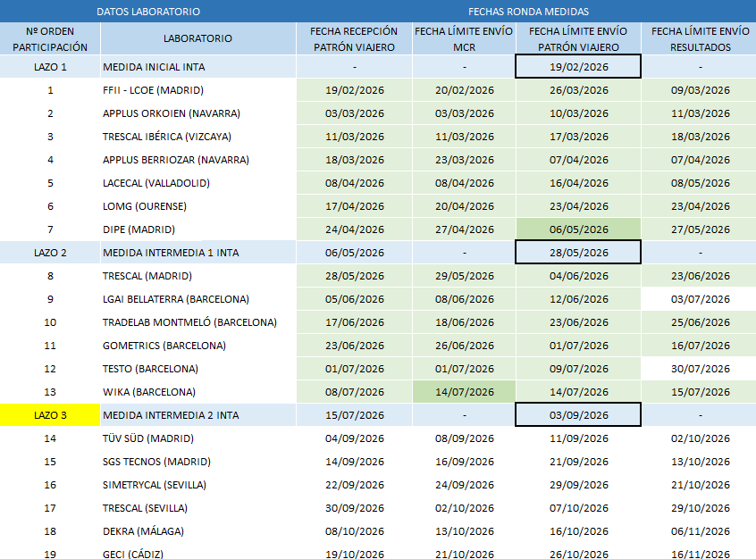Click the bordered 28/05/2026 cell in LAZO 2 row
Screen dimensions: 756x559
click(x=578, y=252)
